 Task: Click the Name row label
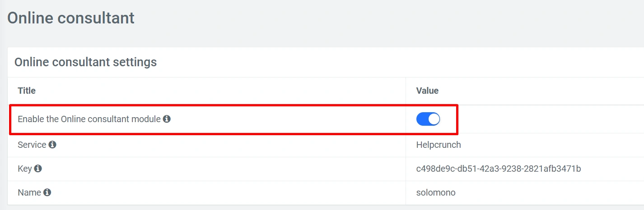29,193
